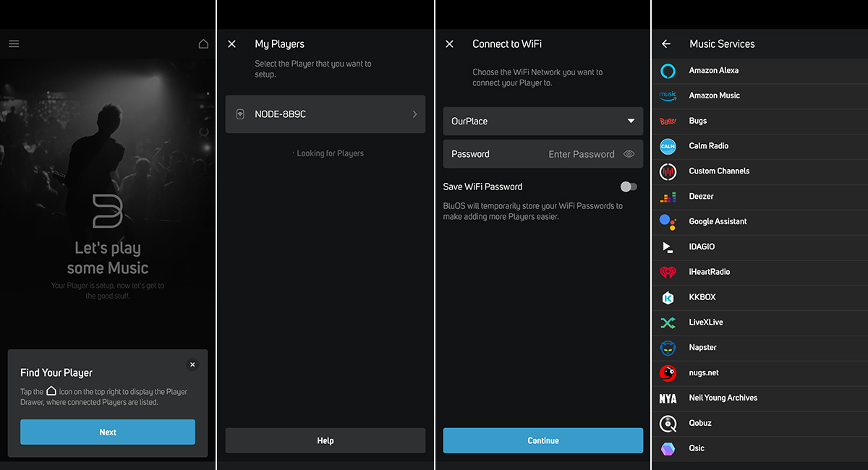Open the hamburger menu icon
The image size is (868, 470).
[14, 44]
